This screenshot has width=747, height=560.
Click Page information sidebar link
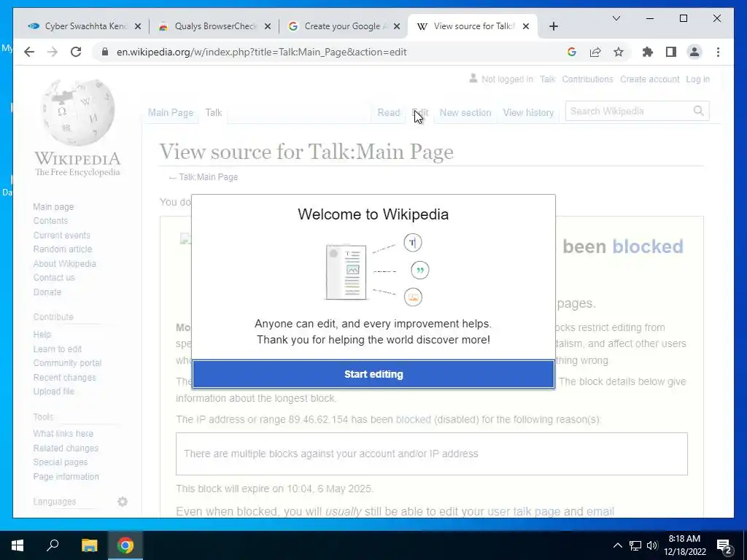pyautogui.click(x=66, y=476)
